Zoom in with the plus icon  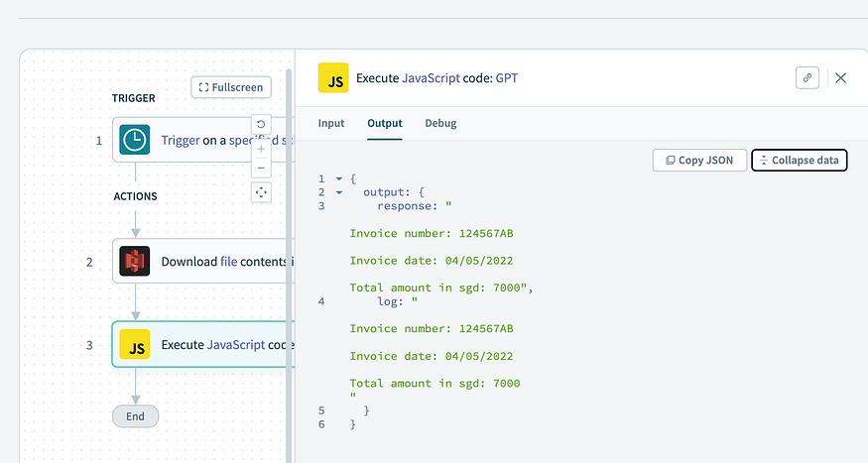261,149
